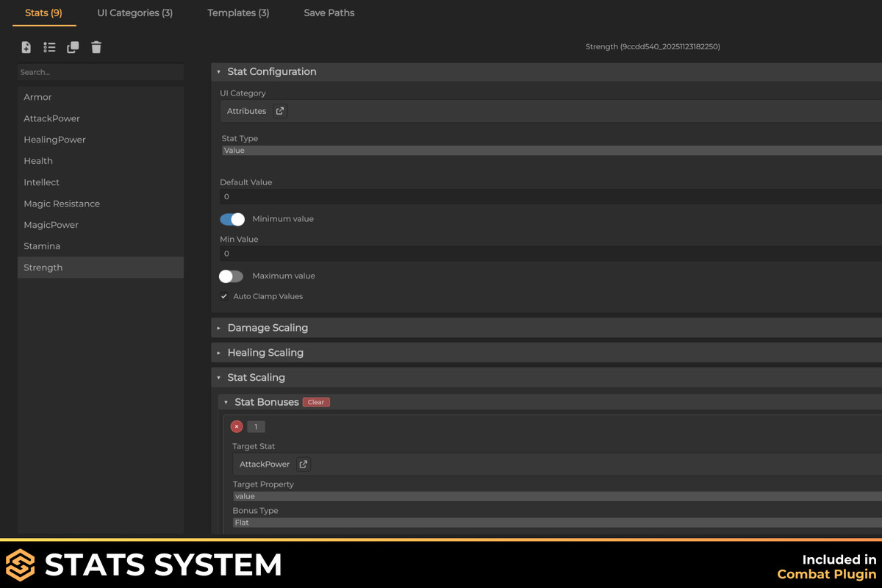Remove bonus 1 using the red X icon
The width and height of the screenshot is (882, 588).
point(236,426)
